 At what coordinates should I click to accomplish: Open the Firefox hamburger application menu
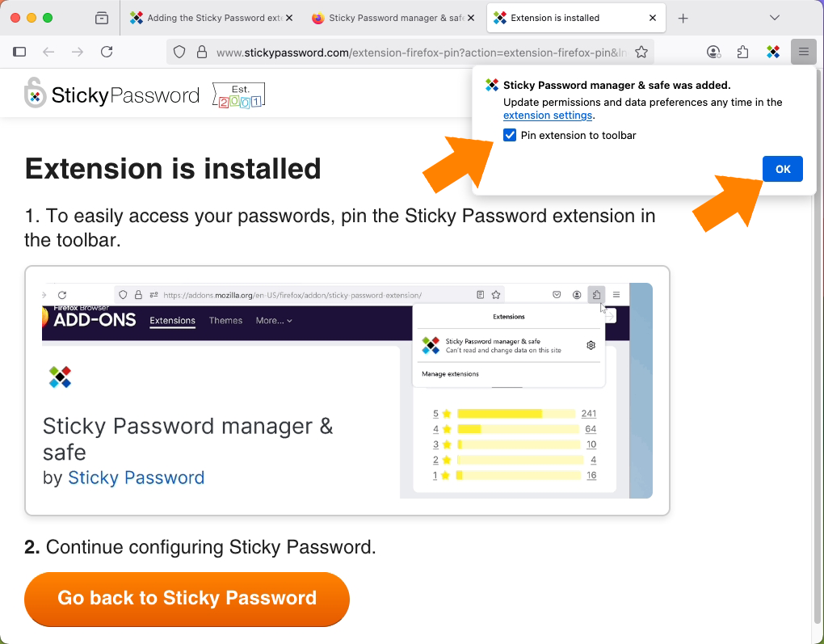click(804, 52)
